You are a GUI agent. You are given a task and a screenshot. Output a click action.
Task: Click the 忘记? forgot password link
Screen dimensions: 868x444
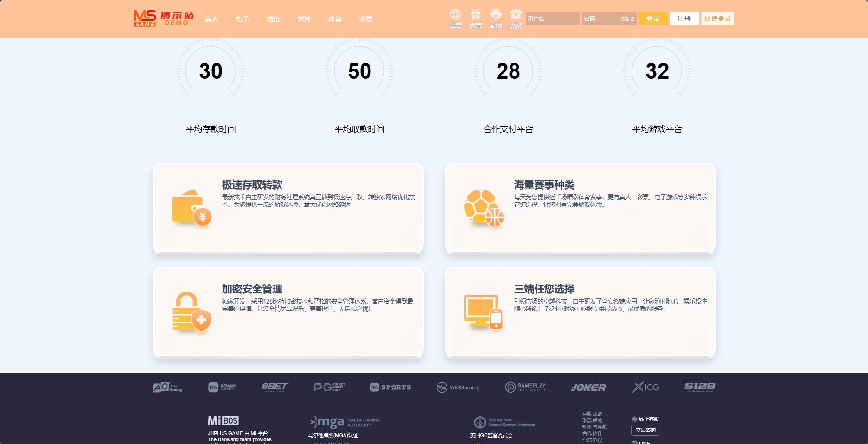[627, 19]
